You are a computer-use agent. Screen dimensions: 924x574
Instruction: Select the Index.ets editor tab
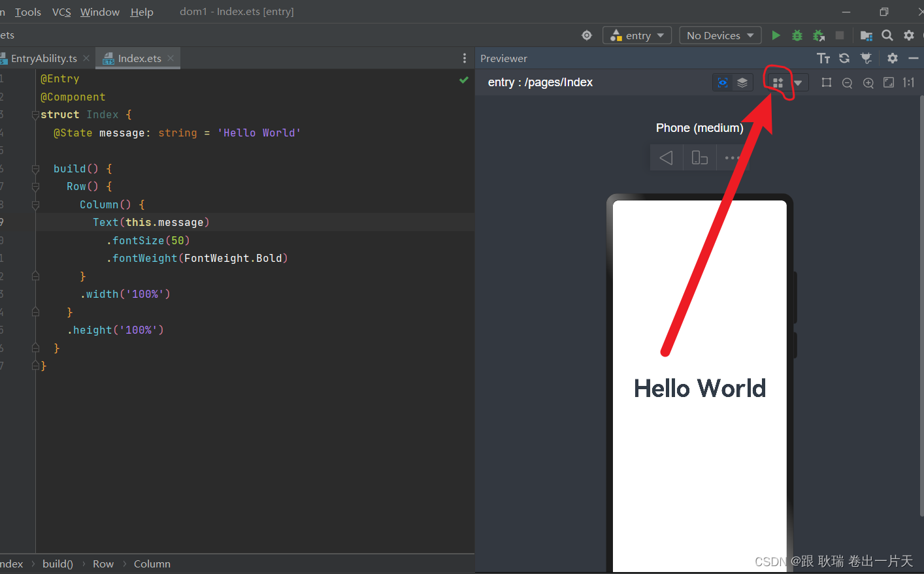coord(139,58)
